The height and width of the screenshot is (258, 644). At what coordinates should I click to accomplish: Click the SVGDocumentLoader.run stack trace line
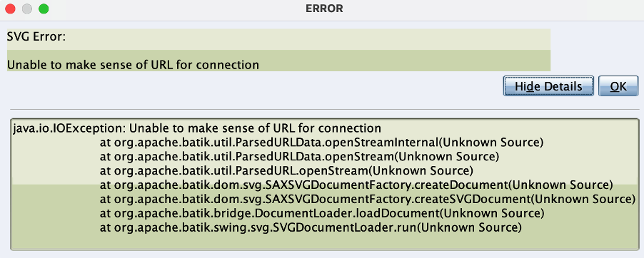[x=311, y=227]
